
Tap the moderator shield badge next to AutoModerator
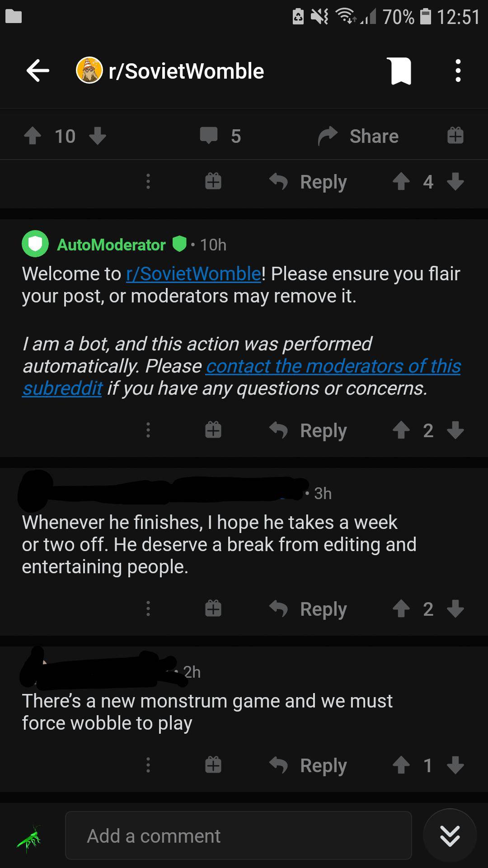(x=180, y=244)
